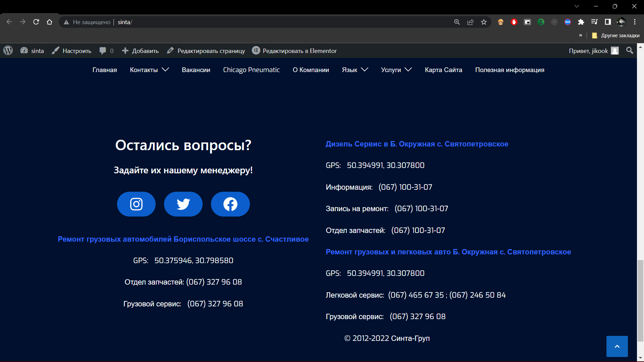
Task: Open Ремонт грузовых автомобилей Бориспольское шоссе link
Action: pos(183,239)
